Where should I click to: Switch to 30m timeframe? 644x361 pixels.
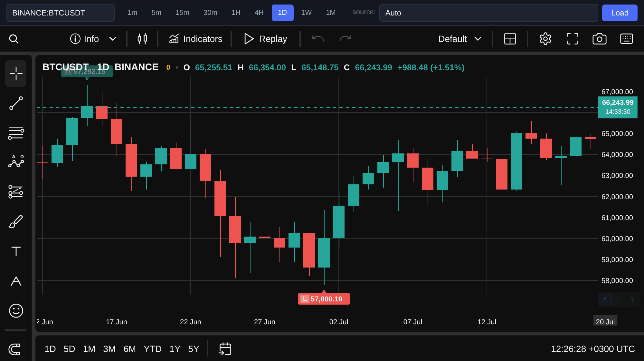[210, 13]
